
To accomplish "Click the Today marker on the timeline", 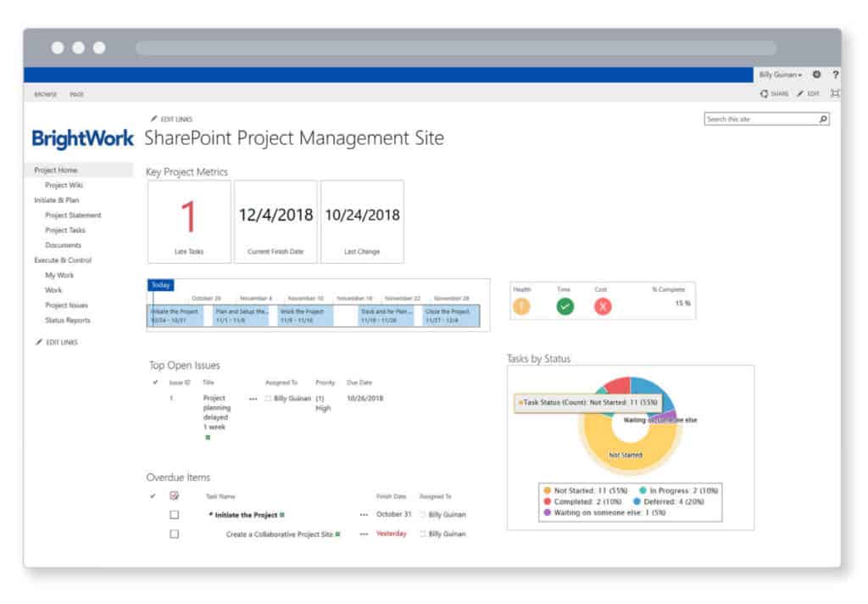I will (x=161, y=285).
